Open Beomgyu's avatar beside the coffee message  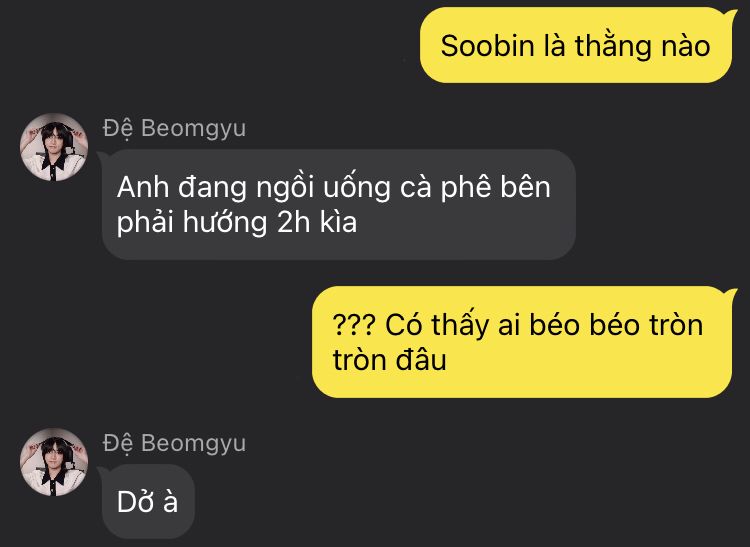pyautogui.click(x=54, y=147)
